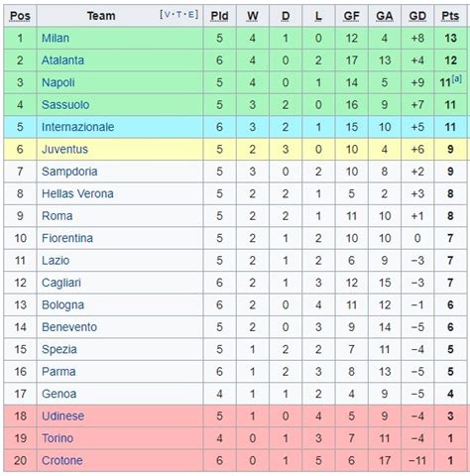The image size is (470, 476).
Task: Click the Pld column header abbreviation
Action: coord(219,16)
